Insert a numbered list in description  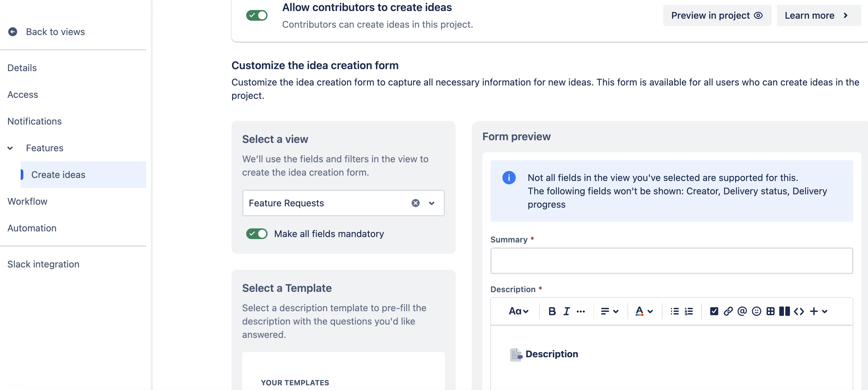point(689,311)
